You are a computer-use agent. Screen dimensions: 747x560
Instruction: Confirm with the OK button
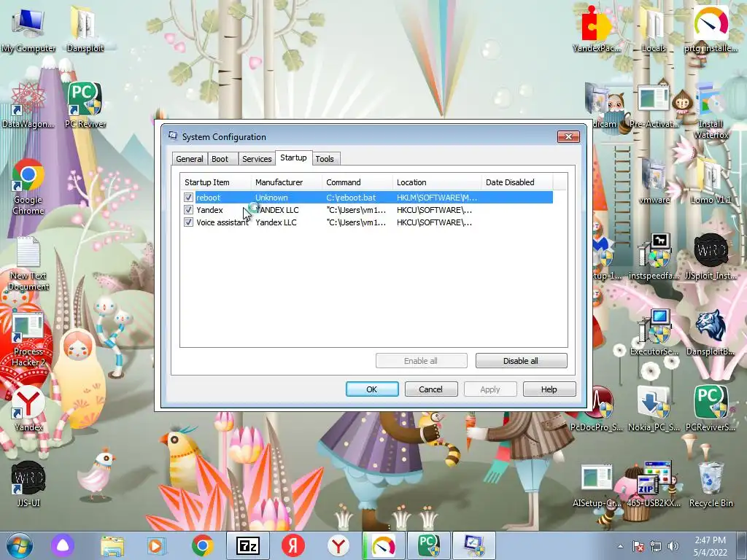pyautogui.click(x=372, y=389)
